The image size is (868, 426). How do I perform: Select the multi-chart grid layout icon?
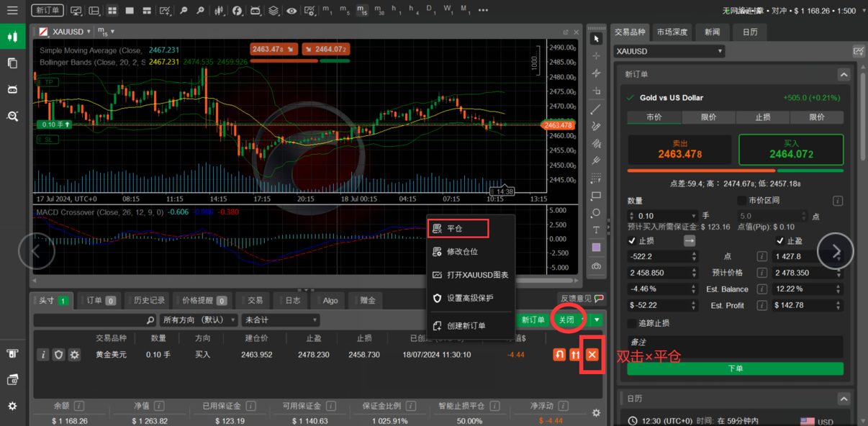(x=113, y=11)
